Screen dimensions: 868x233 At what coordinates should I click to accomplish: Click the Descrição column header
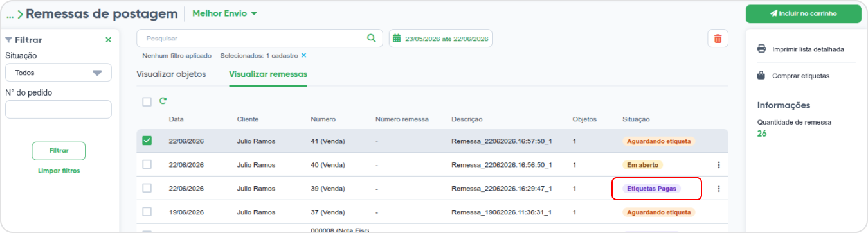(x=467, y=119)
